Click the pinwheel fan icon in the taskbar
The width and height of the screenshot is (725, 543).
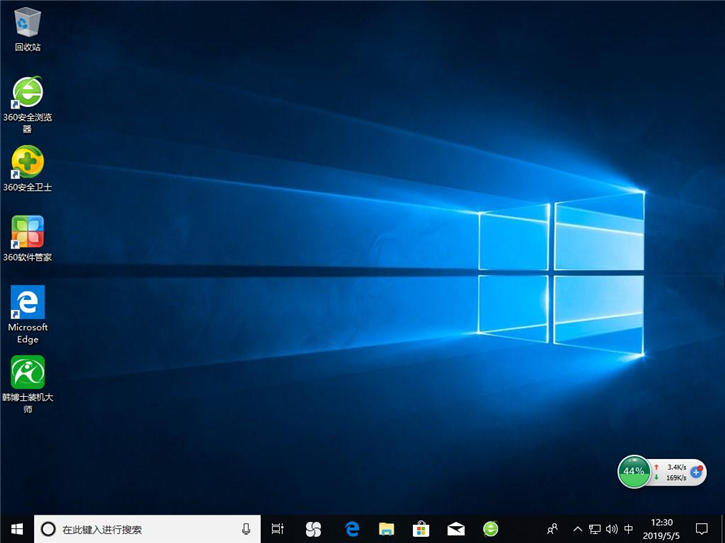(313, 529)
